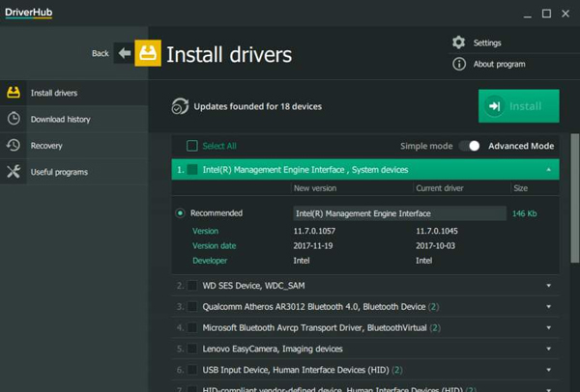The width and height of the screenshot is (580, 392).
Task: Click new version 11.7.0.1057
Action: tap(314, 232)
